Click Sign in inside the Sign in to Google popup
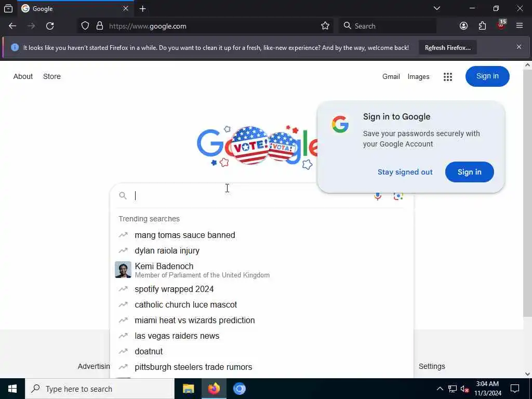Screen dimensions: 532x399 tap(469, 172)
